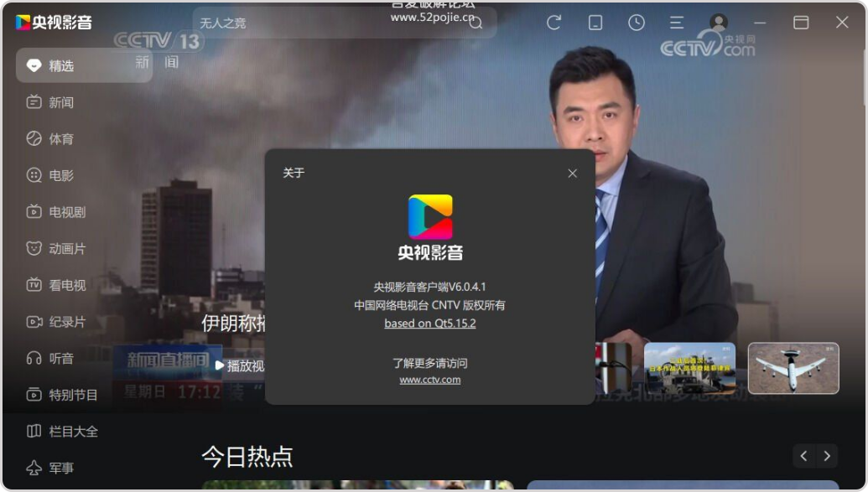Select 新闻 in the sidebar
The image size is (868, 492).
pos(61,102)
